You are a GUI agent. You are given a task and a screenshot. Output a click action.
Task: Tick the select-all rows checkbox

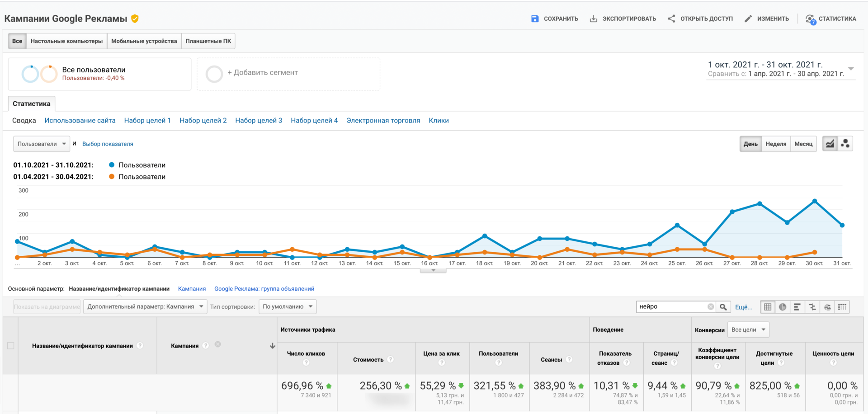pyautogui.click(x=11, y=346)
